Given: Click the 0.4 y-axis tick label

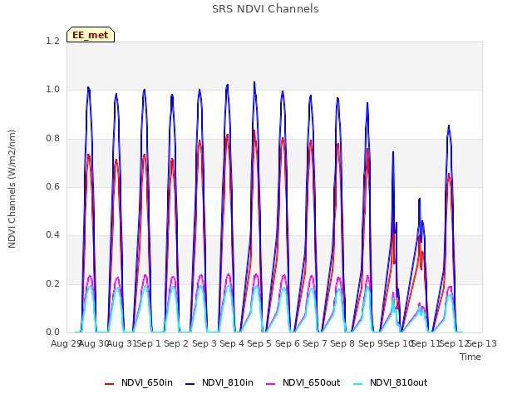Looking at the screenshot, I should (x=52, y=234).
